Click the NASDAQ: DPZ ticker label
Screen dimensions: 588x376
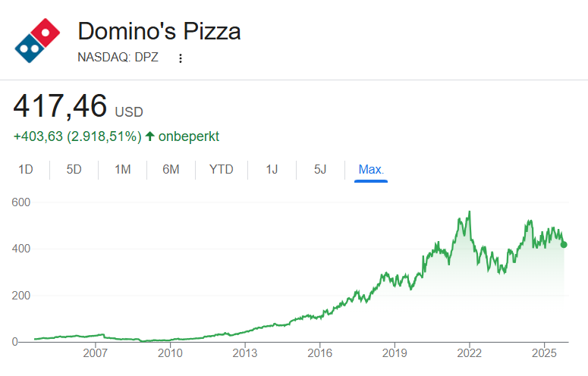118,58
